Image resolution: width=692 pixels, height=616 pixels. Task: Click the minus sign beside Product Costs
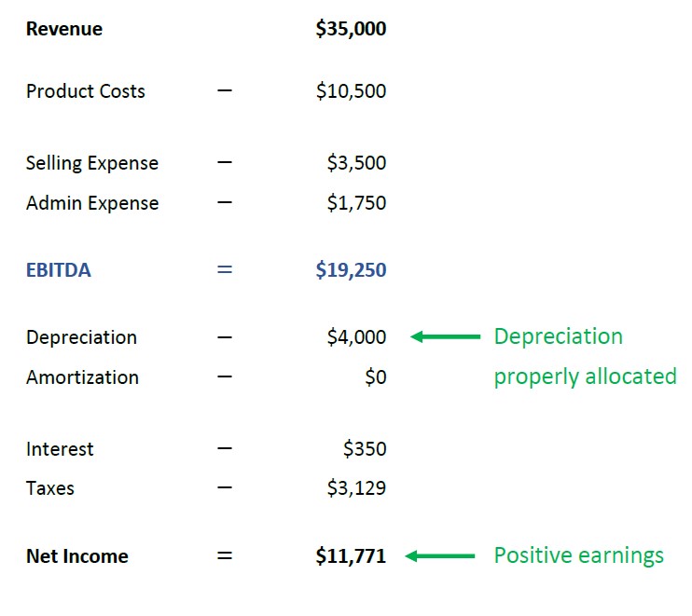point(224,91)
